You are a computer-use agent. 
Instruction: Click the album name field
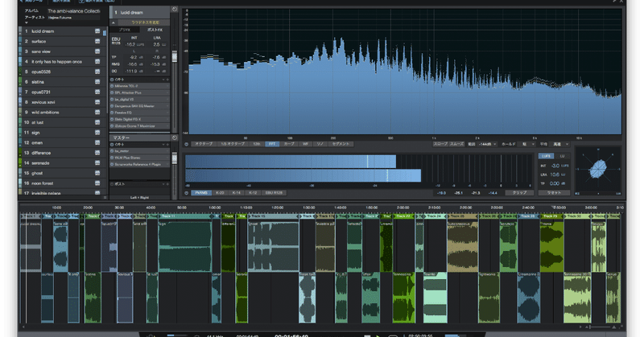(x=73, y=11)
